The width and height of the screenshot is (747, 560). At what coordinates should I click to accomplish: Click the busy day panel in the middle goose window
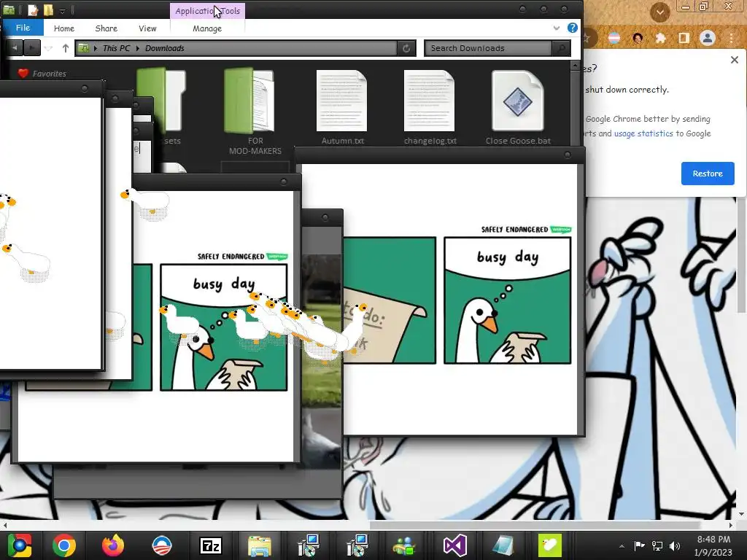click(x=223, y=327)
